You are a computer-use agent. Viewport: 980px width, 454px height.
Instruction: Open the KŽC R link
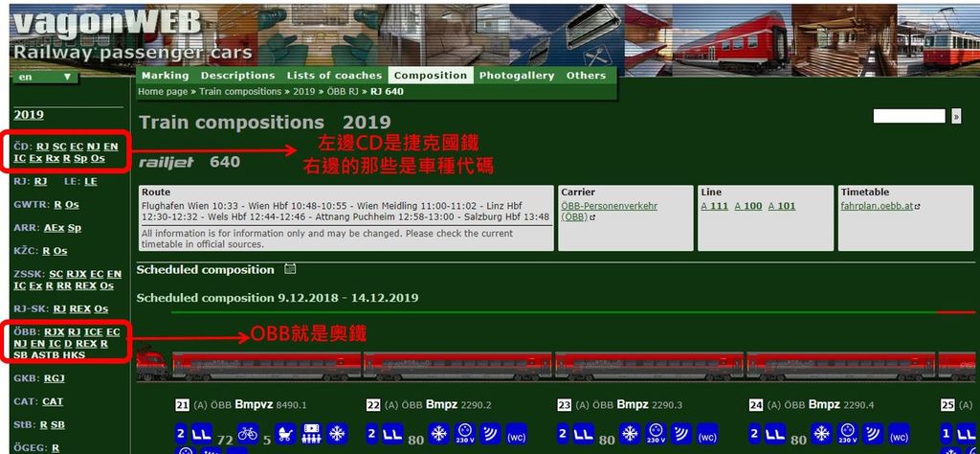[46, 251]
